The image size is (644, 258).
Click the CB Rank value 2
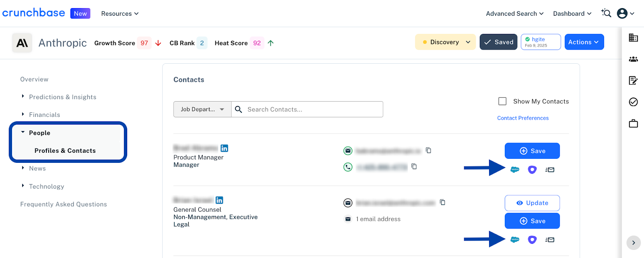click(202, 43)
